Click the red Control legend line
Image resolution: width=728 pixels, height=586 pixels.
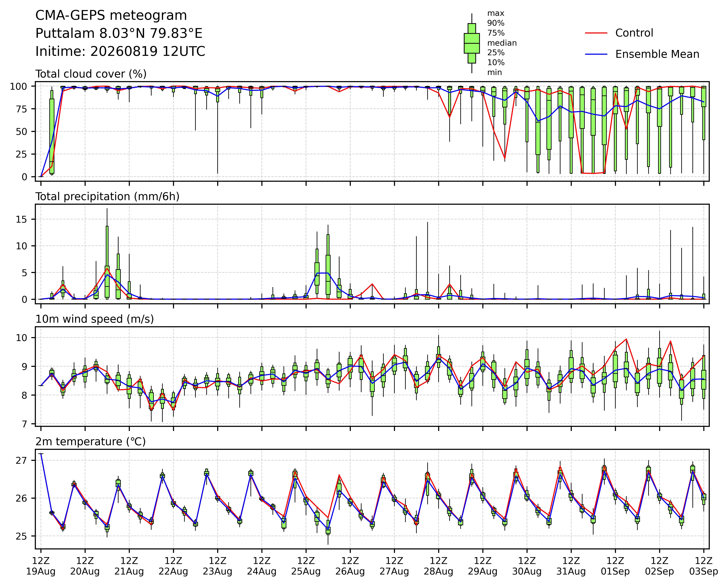click(596, 33)
